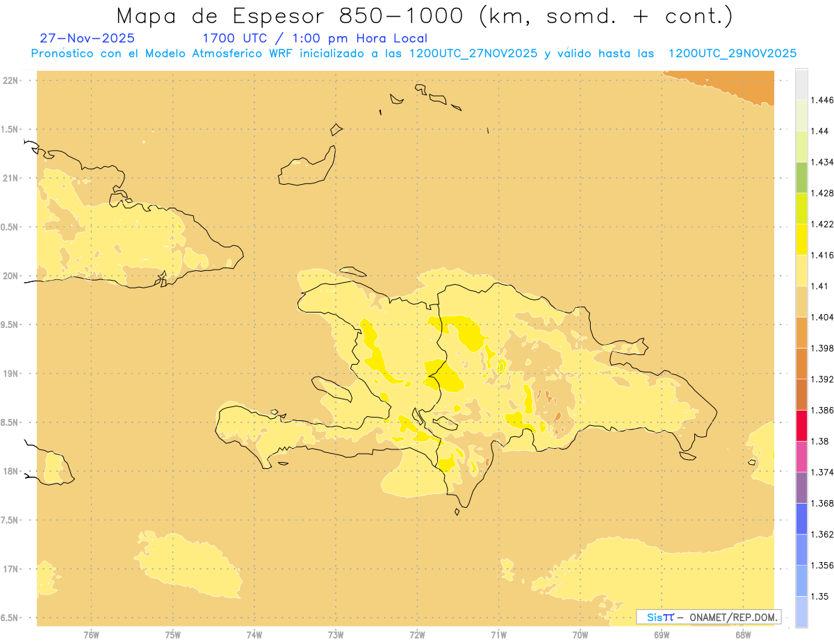Click the 70W longitude label
834x644 pixels.
click(580, 635)
